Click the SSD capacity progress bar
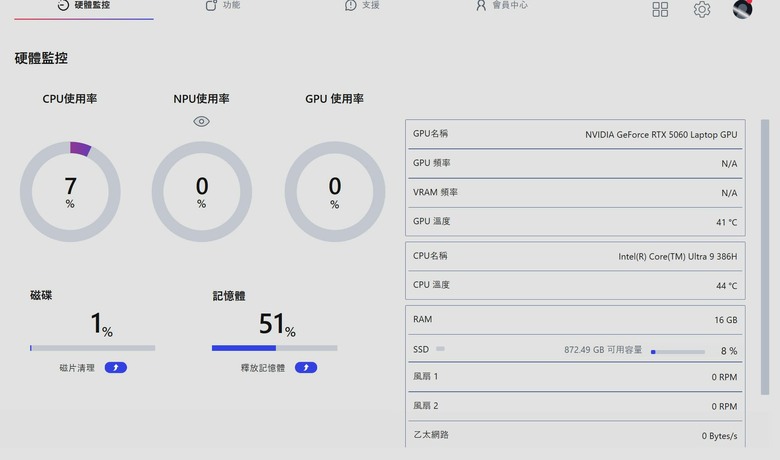The height and width of the screenshot is (460, 780). click(x=678, y=352)
